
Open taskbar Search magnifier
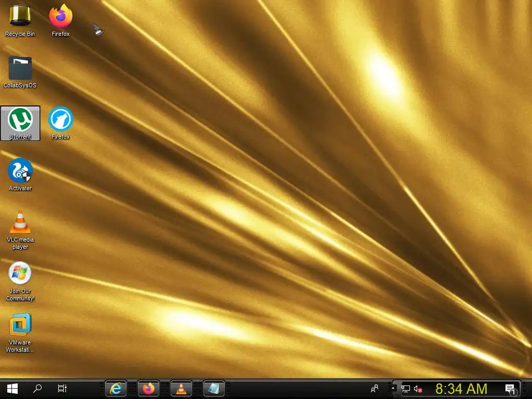point(37,389)
